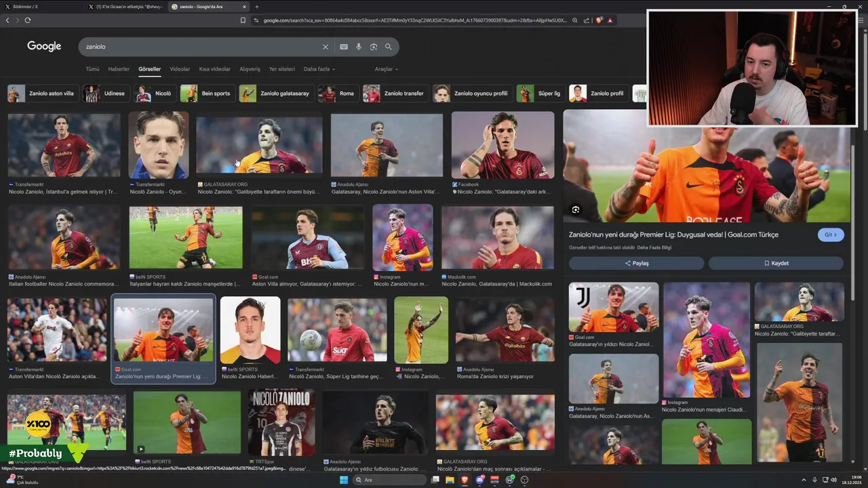Filter by Zaniolo oyuncu profili chip
Screen dimensions: 868x488
point(473,94)
